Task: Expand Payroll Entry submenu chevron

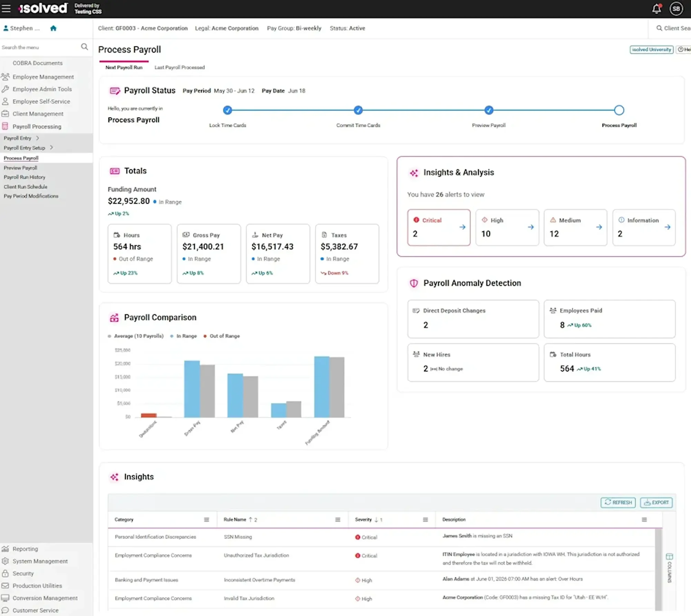Action: click(38, 138)
